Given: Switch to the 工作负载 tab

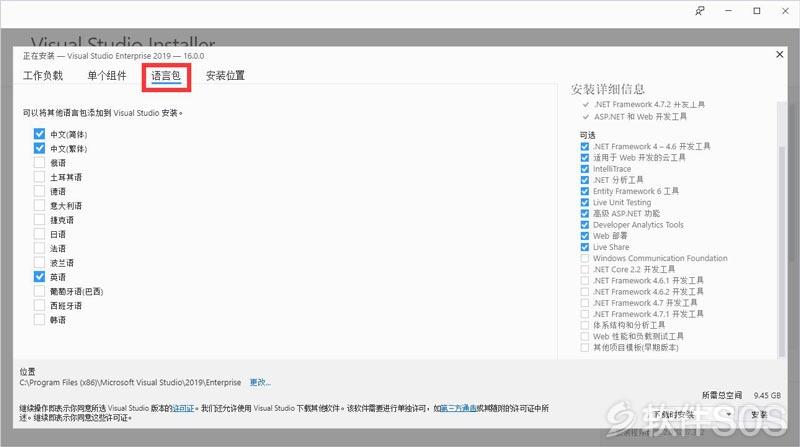Looking at the screenshot, I should (43, 76).
